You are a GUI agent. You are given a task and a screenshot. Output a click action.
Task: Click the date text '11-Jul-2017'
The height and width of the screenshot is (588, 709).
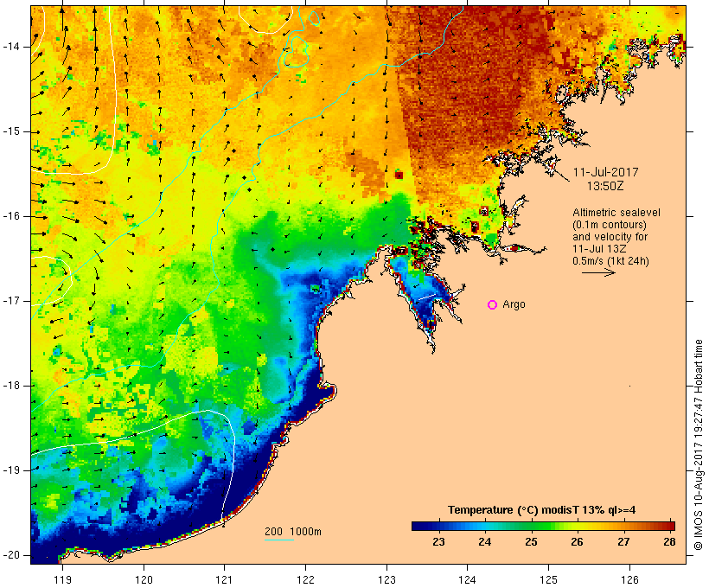[x=605, y=172]
